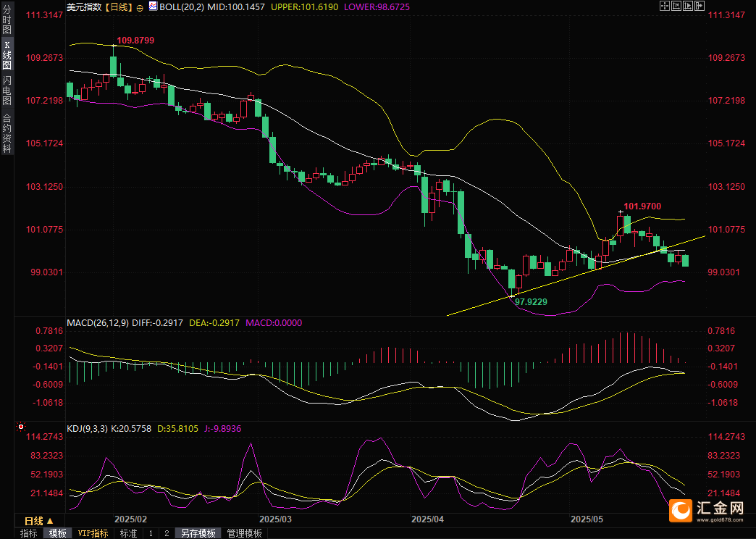The image size is (756, 539).
Task: Expand the 日线 period dropdown
Action: click(x=39, y=521)
